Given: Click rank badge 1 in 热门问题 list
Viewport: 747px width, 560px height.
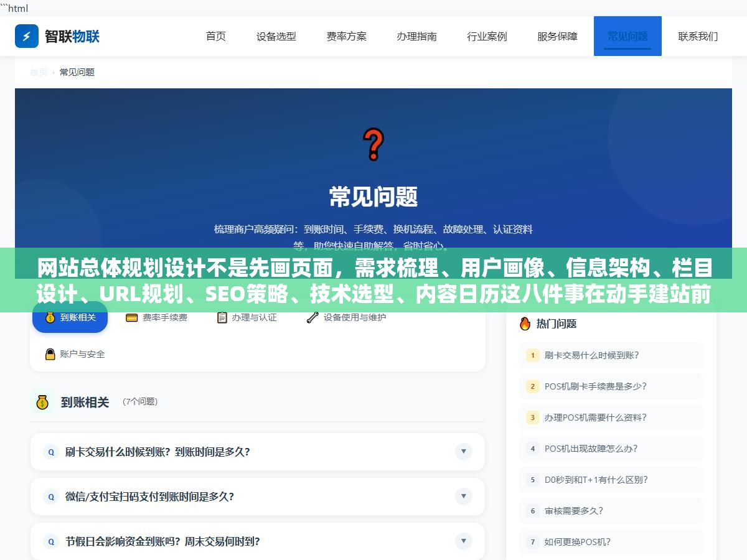Looking at the screenshot, I should click(532, 355).
